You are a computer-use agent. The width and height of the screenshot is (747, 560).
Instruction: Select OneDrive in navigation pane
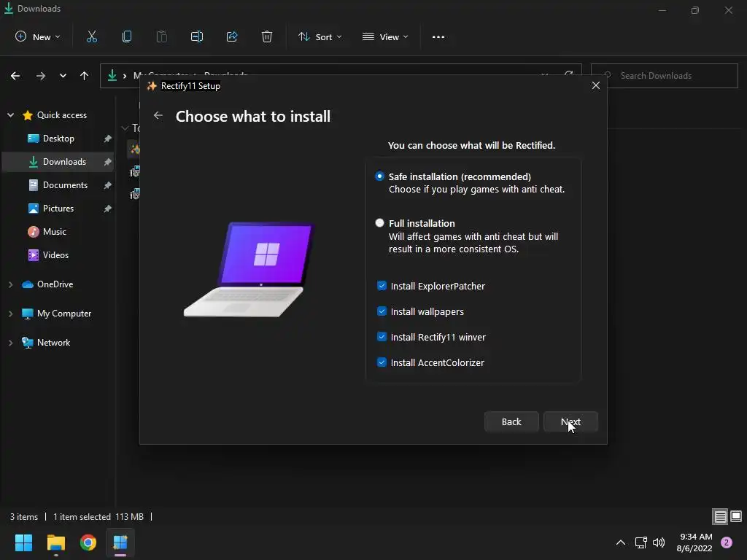(48, 284)
